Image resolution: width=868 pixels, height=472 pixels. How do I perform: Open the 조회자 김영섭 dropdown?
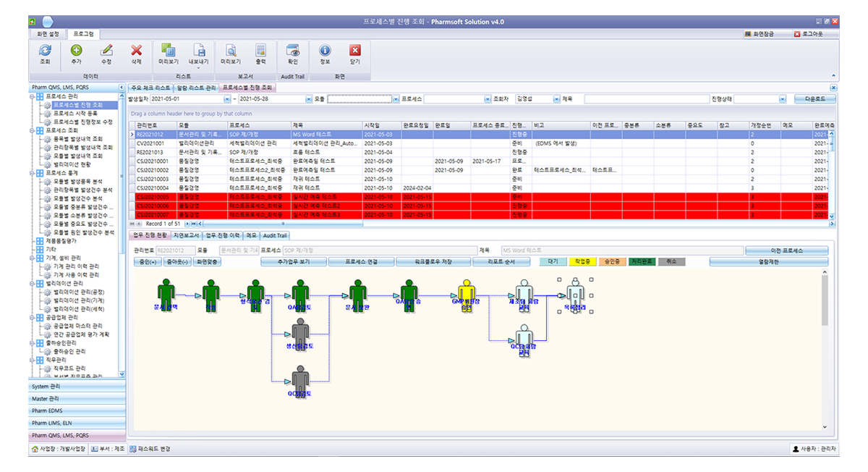pos(557,98)
